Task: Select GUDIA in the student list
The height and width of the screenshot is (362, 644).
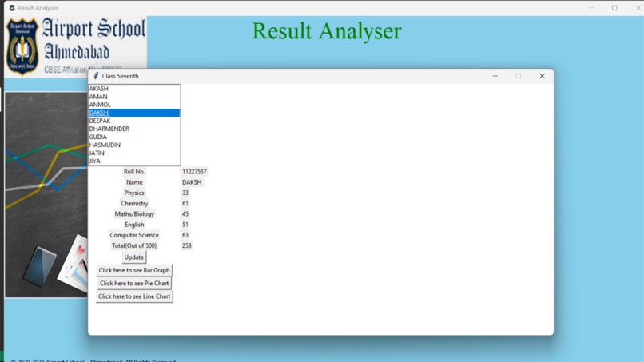Action: [x=134, y=137]
